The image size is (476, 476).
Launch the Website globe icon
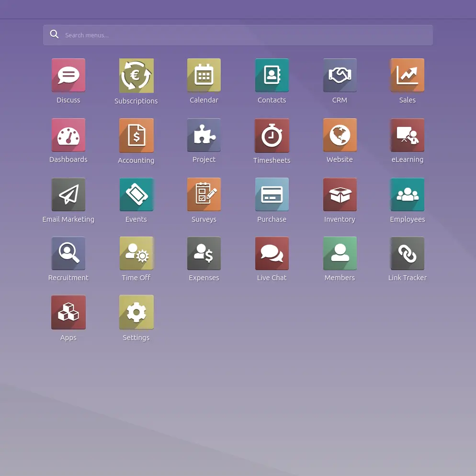340,135
